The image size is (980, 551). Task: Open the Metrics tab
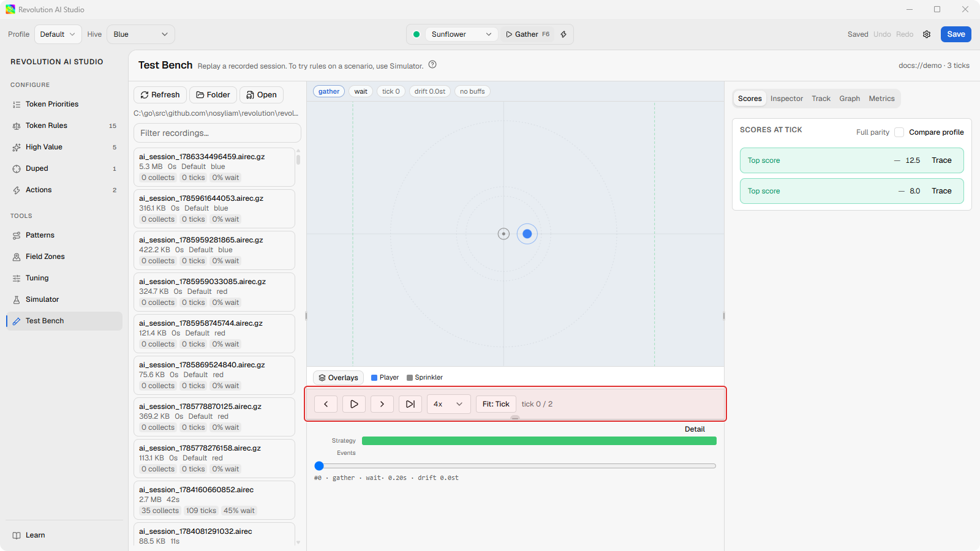pyautogui.click(x=881, y=99)
